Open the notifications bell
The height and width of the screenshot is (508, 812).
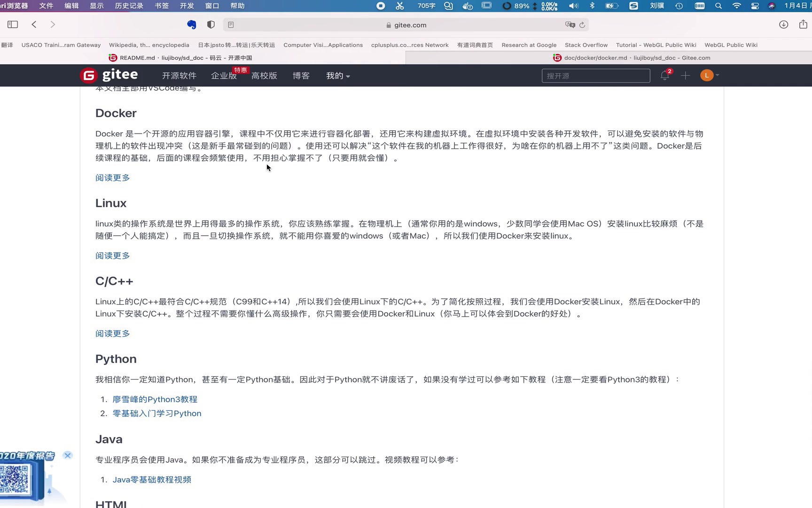point(664,75)
